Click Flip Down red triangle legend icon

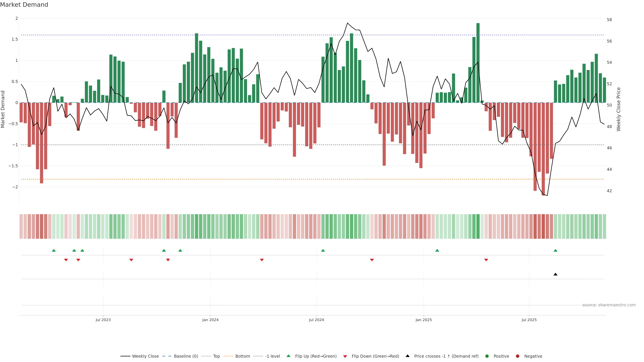pyautogui.click(x=345, y=356)
